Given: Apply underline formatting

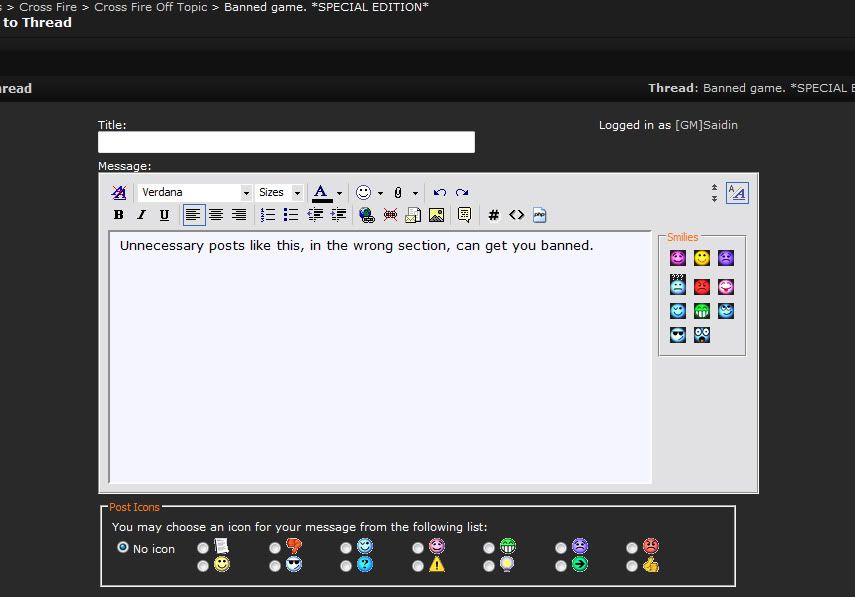Looking at the screenshot, I should (x=164, y=215).
